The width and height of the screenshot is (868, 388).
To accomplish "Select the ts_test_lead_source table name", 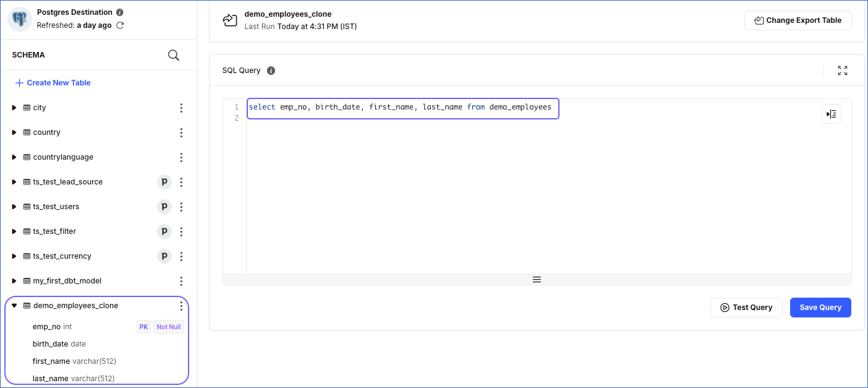I will tap(68, 182).
